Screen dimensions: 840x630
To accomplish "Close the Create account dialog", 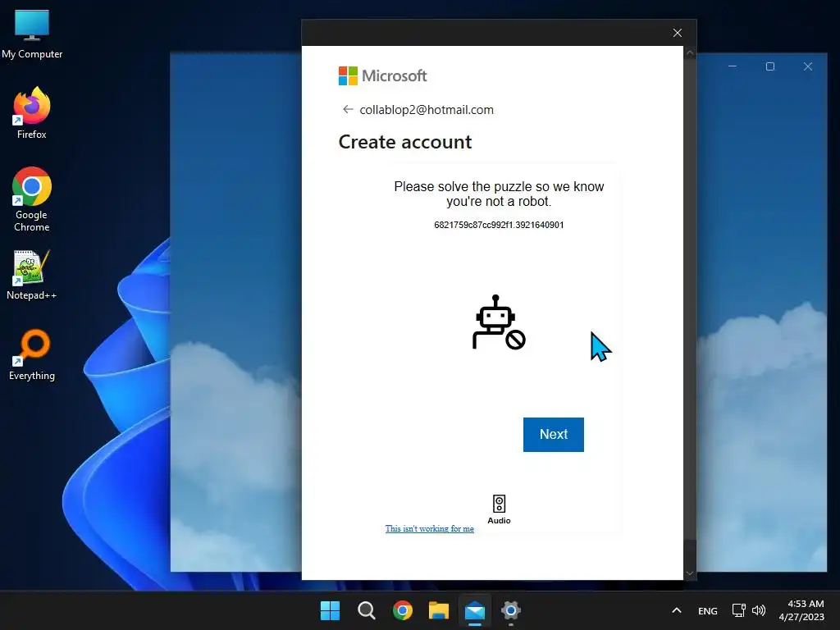I will coord(677,33).
